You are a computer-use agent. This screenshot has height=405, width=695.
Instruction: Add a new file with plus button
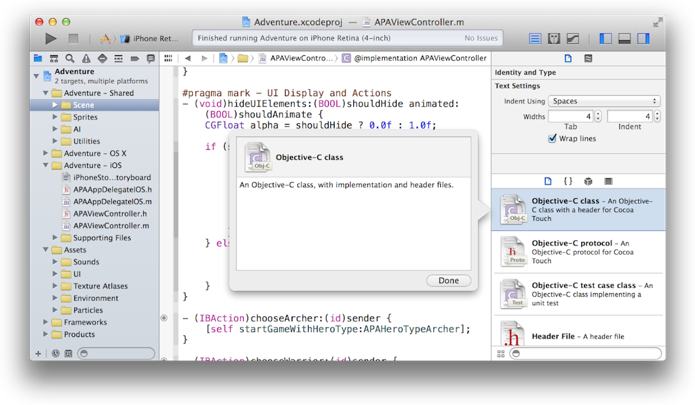tap(38, 354)
